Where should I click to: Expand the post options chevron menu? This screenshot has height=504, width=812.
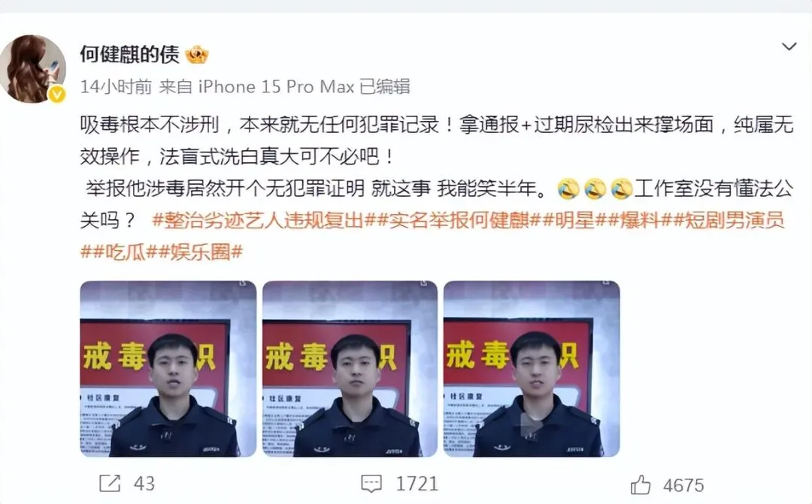click(789, 47)
